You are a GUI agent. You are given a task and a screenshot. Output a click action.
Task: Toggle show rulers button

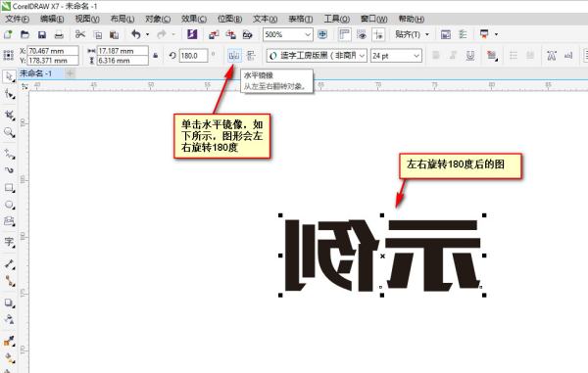[x=344, y=35]
